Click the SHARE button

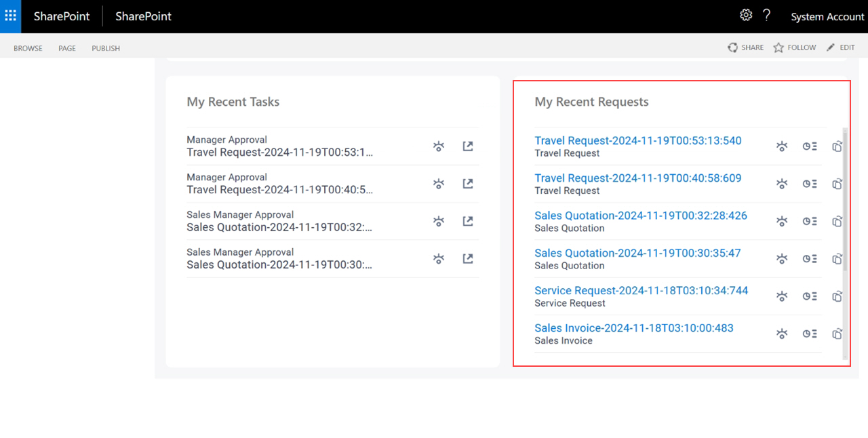(x=745, y=47)
